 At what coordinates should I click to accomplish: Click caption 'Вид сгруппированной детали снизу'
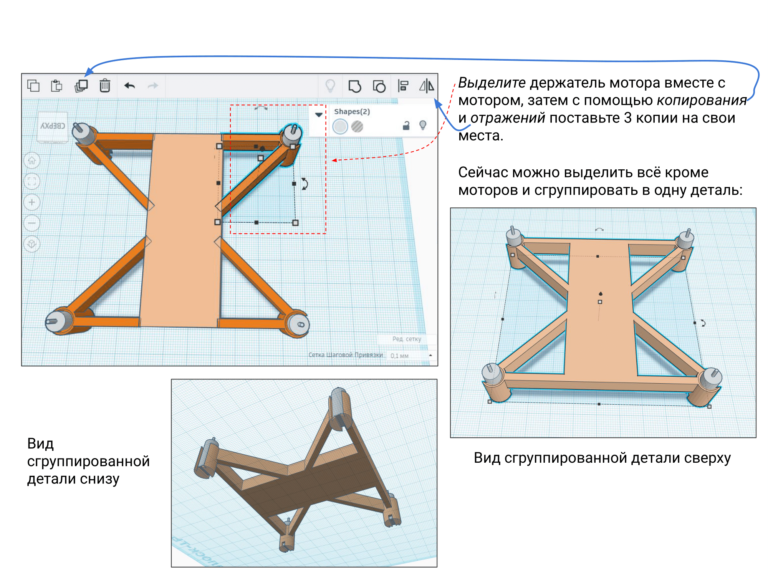[x=88, y=461]
